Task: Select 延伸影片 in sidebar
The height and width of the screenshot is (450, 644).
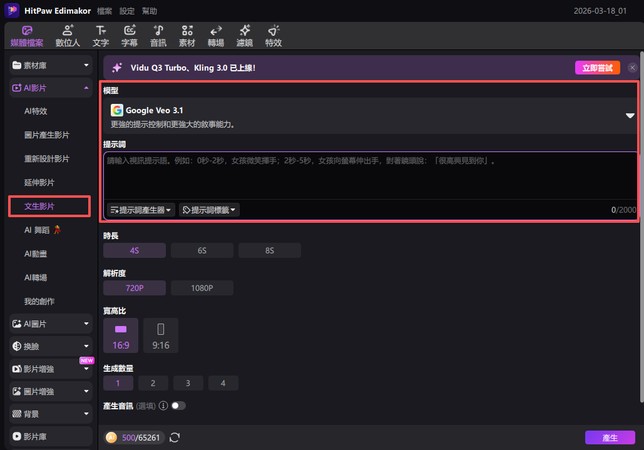Action: 39,183
